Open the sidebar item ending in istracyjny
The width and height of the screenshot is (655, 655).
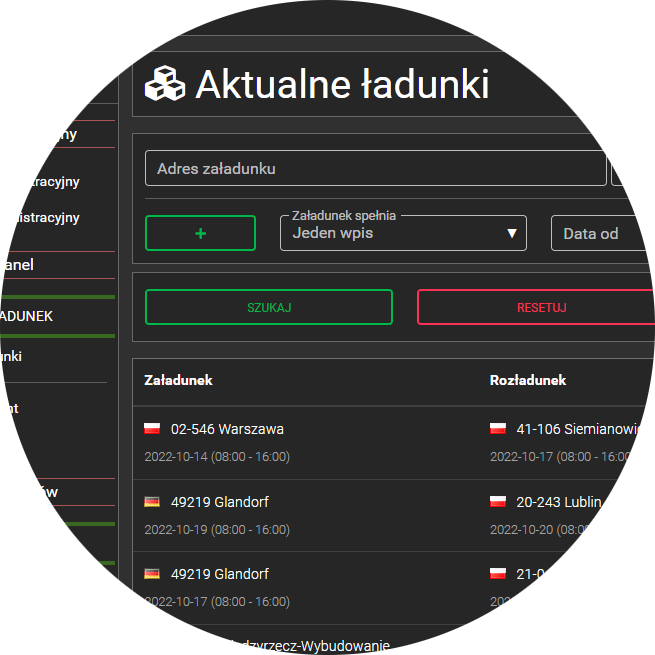point(48,218)
